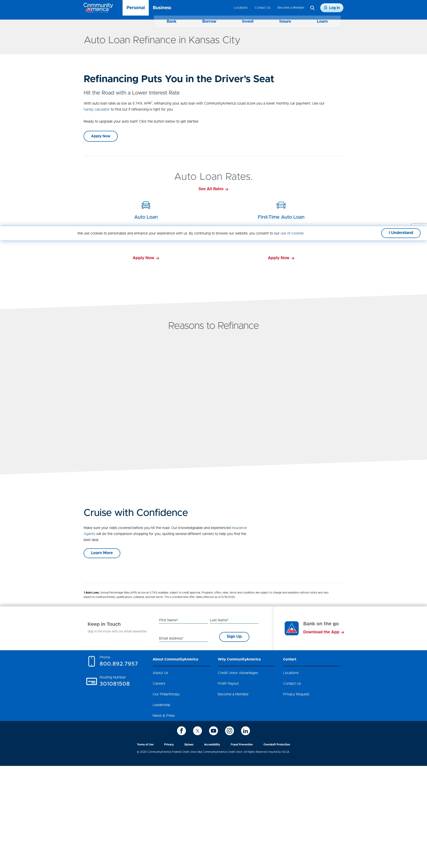Click the mobile app logo icon
This screenshot has height=868, width=427.
[292, 628]
